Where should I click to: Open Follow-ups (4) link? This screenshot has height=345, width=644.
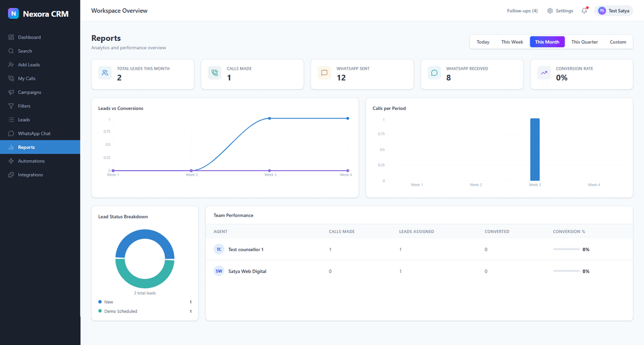pyautogui.click(x=522, y=11)
